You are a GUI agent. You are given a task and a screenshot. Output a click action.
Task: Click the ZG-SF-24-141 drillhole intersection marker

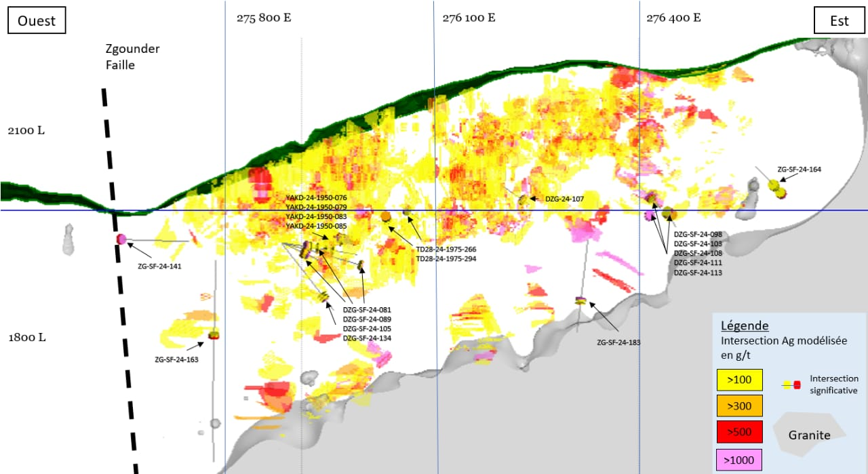121,239
